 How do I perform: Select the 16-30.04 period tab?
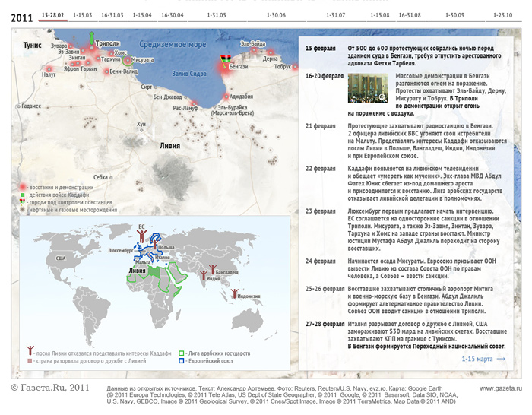pos(173,16)
